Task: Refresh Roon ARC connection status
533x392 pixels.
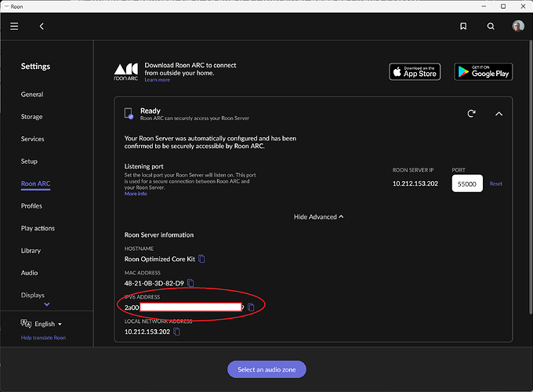Action: point(471,114)
